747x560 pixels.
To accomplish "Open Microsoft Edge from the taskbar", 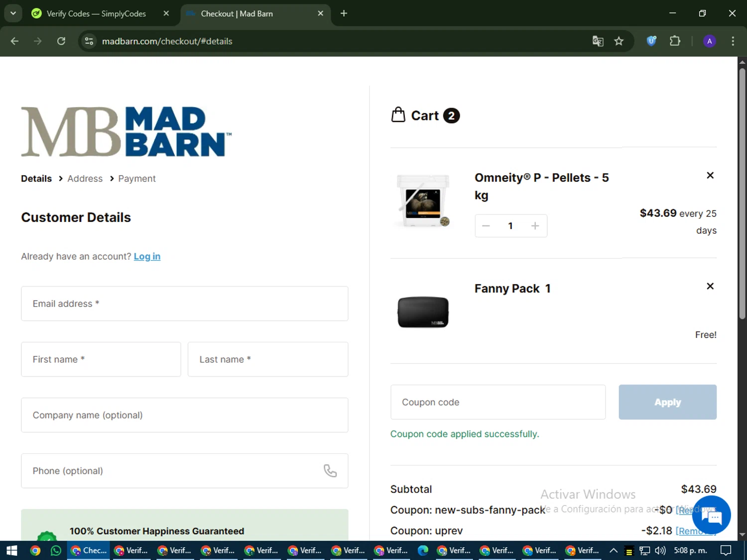I will 423,551.
